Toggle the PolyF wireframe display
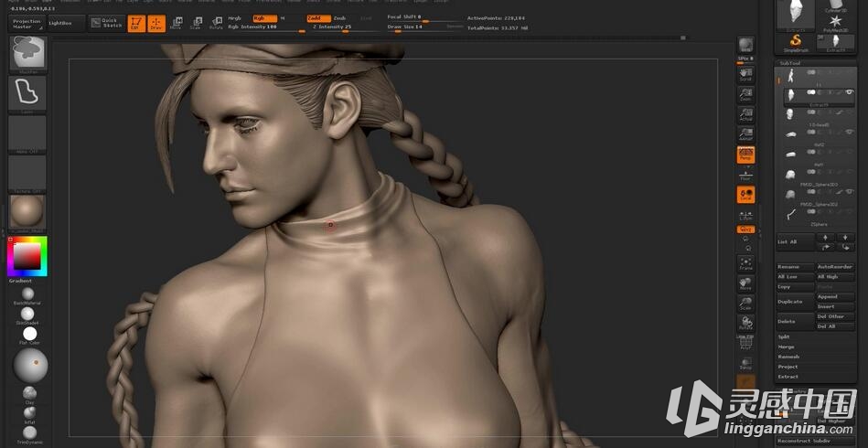 pyautogui.click(x=745, y=344)
